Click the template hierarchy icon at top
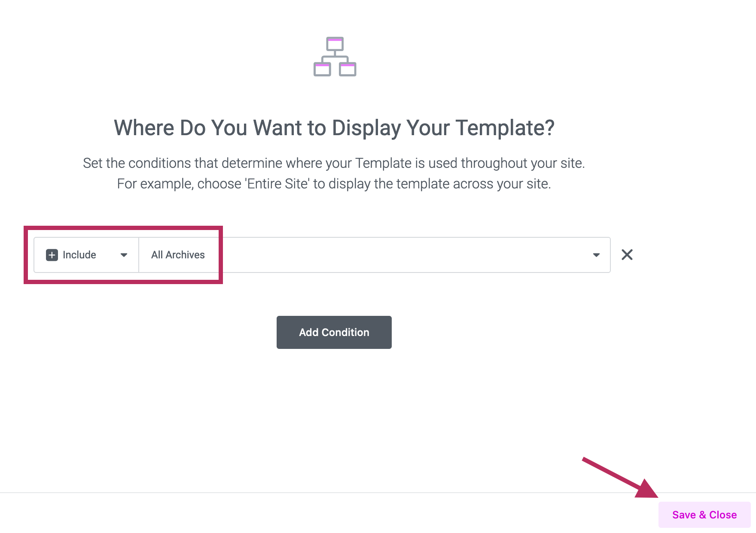 coord(335,57)
